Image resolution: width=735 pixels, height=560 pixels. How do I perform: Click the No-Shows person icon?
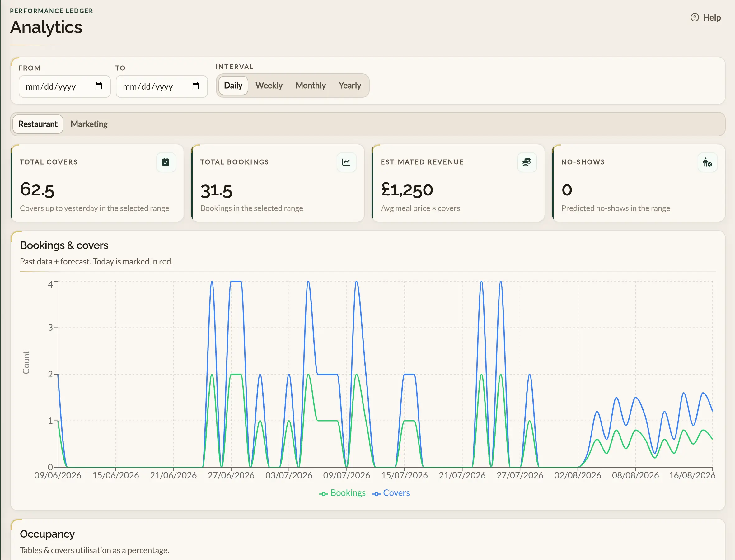[x=707, y=162]
